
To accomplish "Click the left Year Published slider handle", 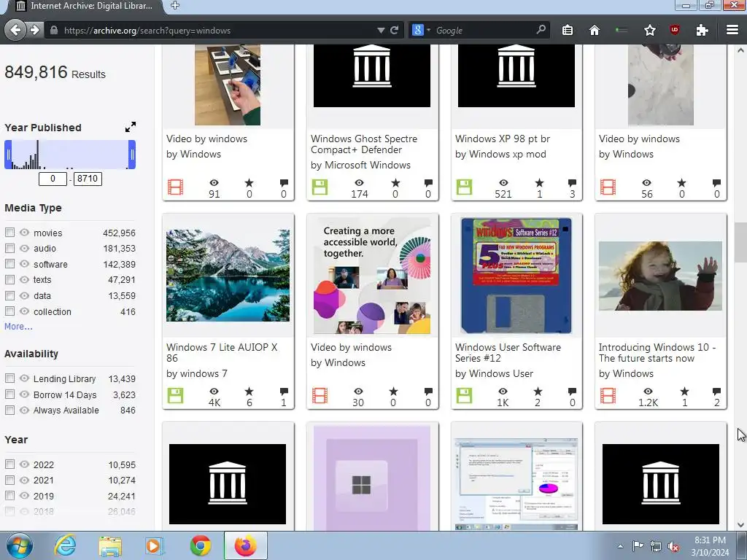I will (7, 155).
